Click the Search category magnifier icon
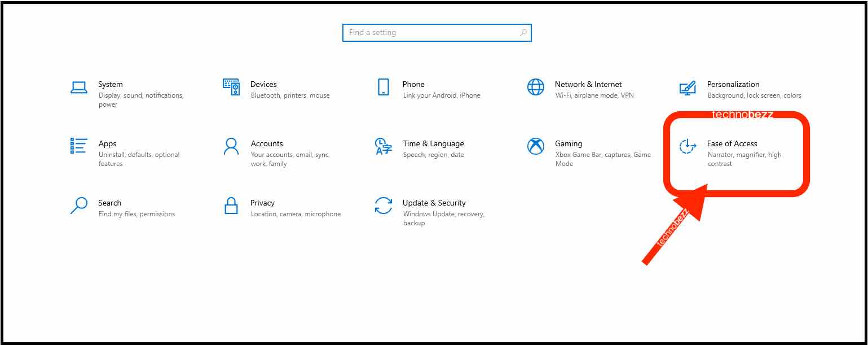The image size is (868, 345). pos(79,206)
